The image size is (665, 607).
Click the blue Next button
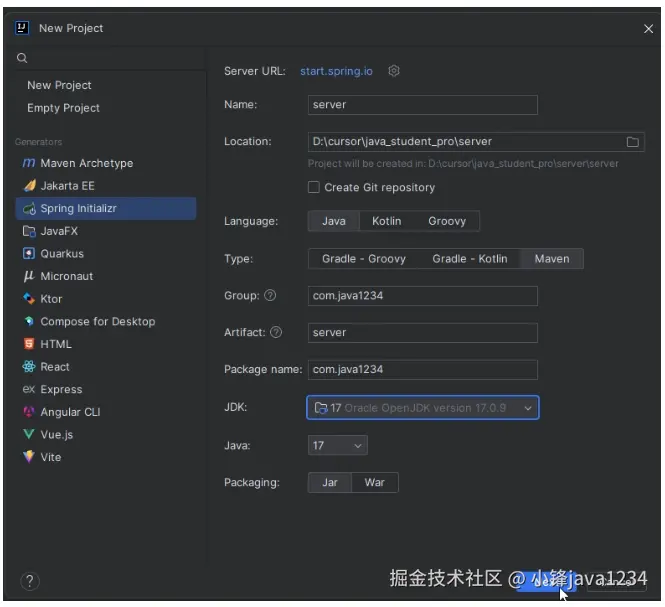(x=546, y=581)
